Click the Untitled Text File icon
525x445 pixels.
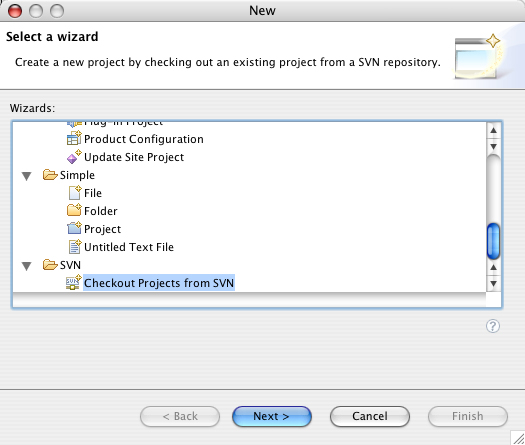point(75,247)
